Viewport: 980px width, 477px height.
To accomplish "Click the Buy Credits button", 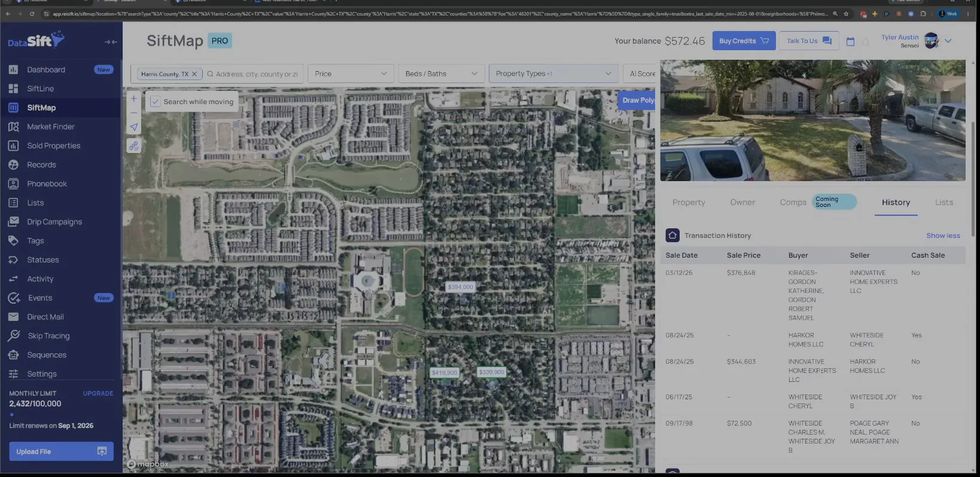I will click(x=744, y=41).
